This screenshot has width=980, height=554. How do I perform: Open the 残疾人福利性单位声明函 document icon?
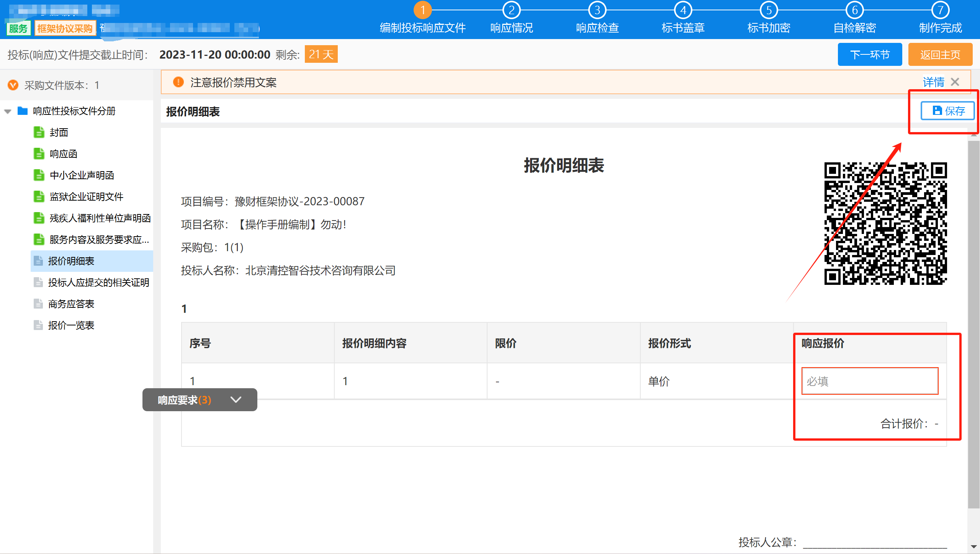coord(39,218)
